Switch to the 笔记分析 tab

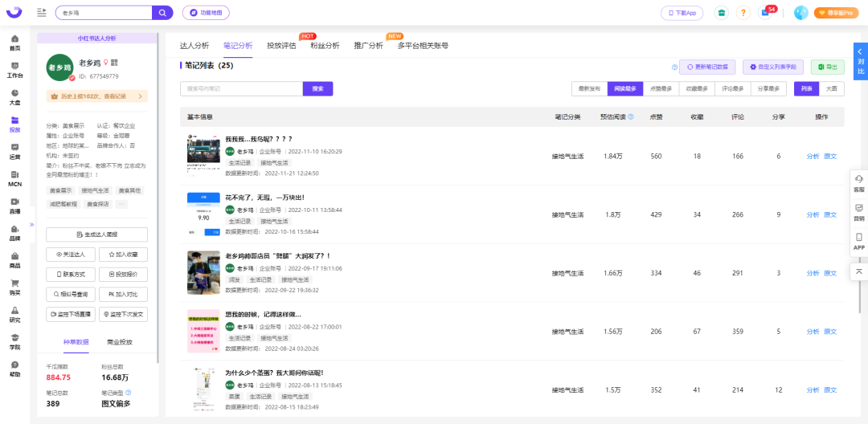[x=238, y=46]
